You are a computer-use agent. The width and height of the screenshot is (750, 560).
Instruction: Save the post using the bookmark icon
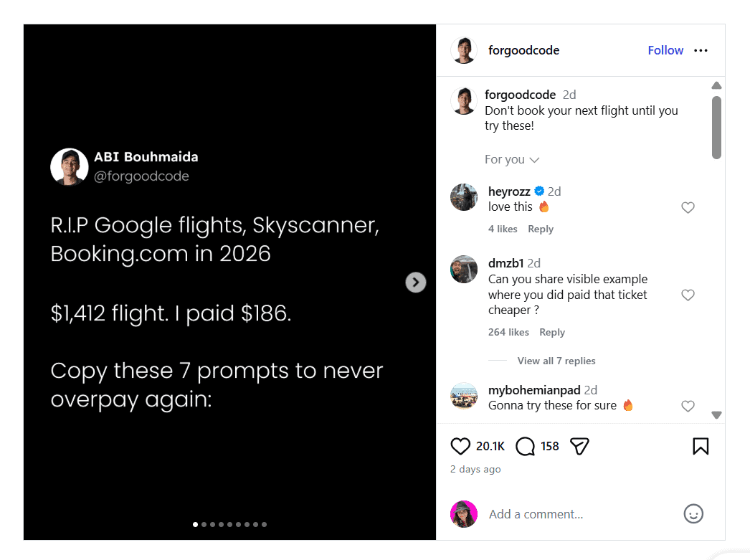pos(701,446)
